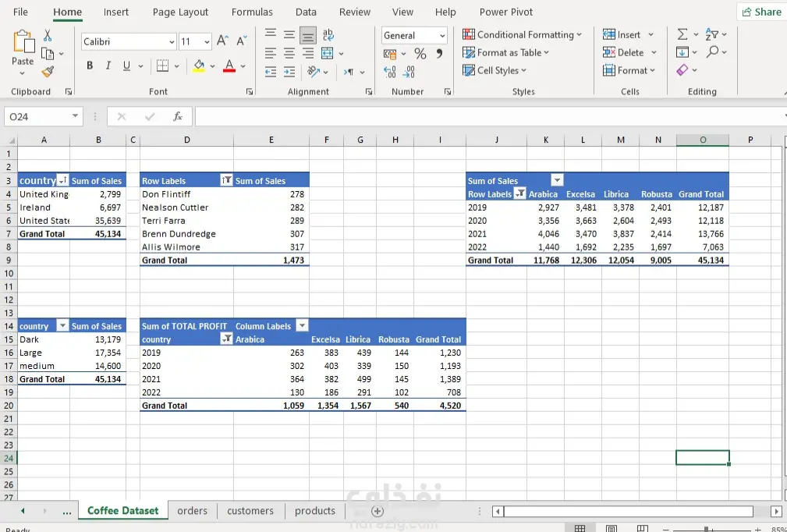Apply Percent Style format

point(420,53)
